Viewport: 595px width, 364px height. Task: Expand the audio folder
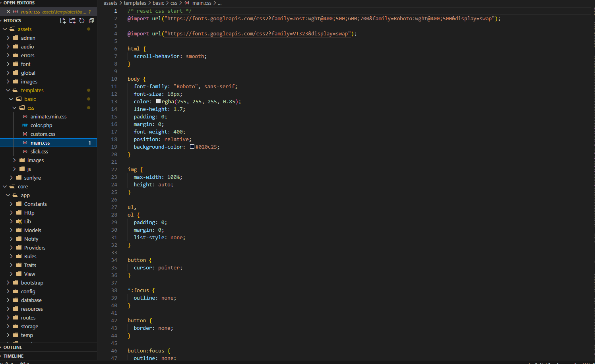tap(48, 46)
